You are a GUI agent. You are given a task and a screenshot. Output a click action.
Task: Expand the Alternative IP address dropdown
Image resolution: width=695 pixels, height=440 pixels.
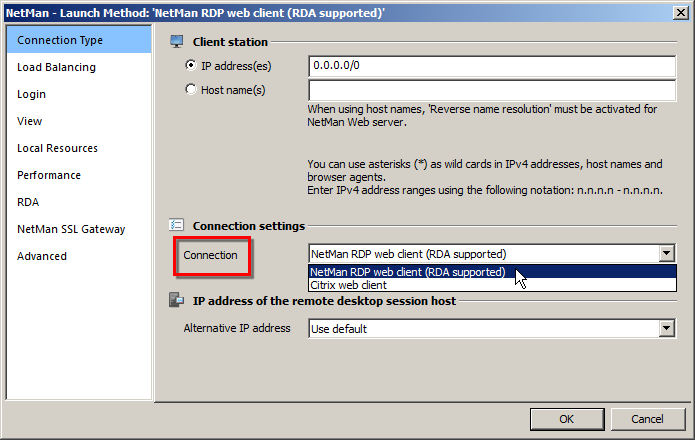(667, 328)
